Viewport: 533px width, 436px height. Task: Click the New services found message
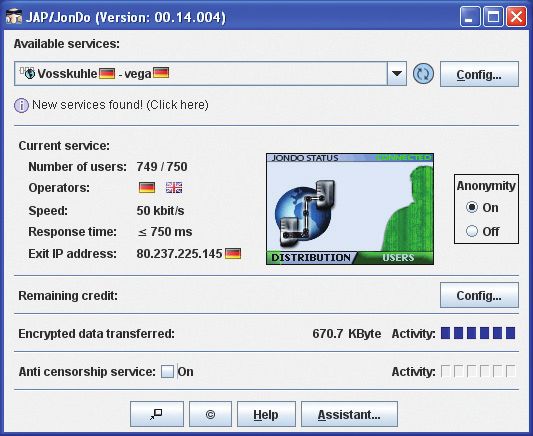[120, 105]
